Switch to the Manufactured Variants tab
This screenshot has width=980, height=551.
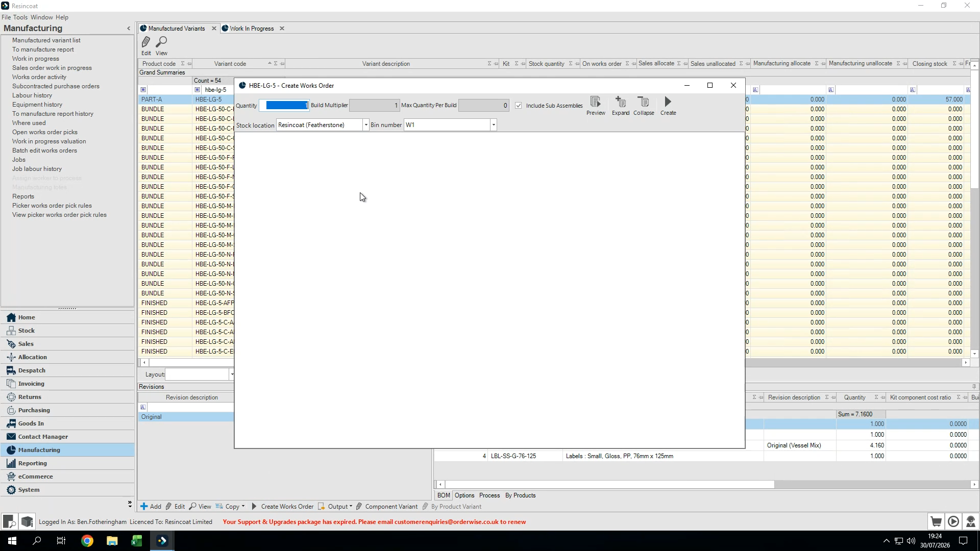(177, 29)
